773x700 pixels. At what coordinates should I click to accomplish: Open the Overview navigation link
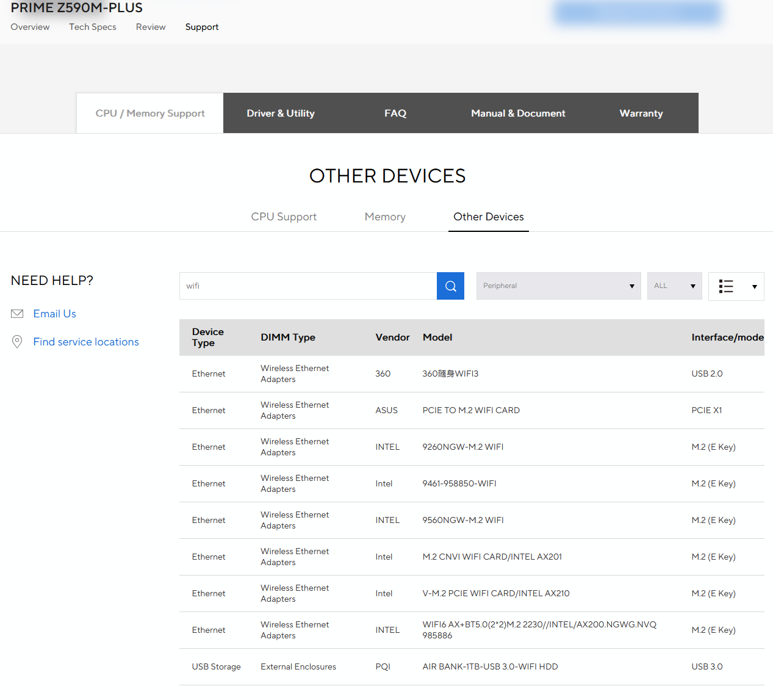point(30,27)
